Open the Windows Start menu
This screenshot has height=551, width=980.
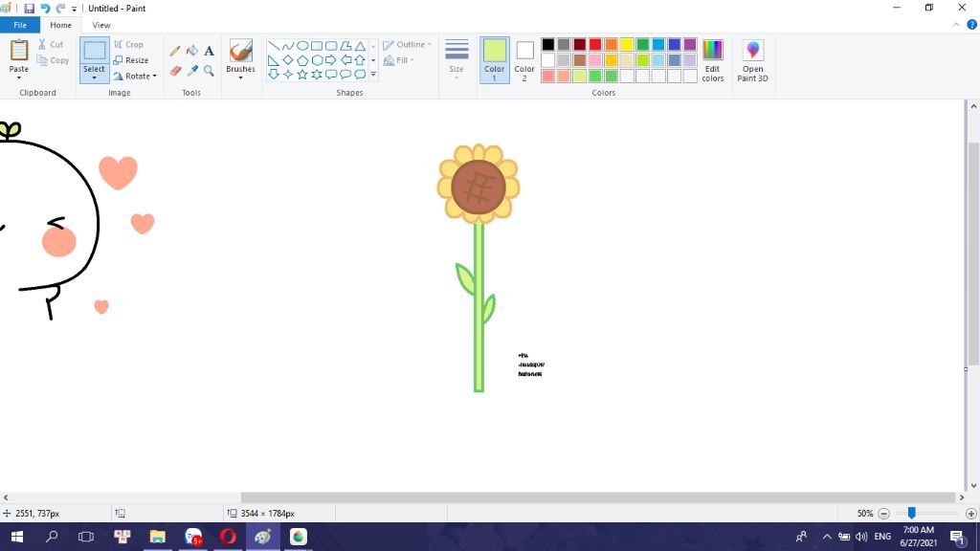[17, 537]
